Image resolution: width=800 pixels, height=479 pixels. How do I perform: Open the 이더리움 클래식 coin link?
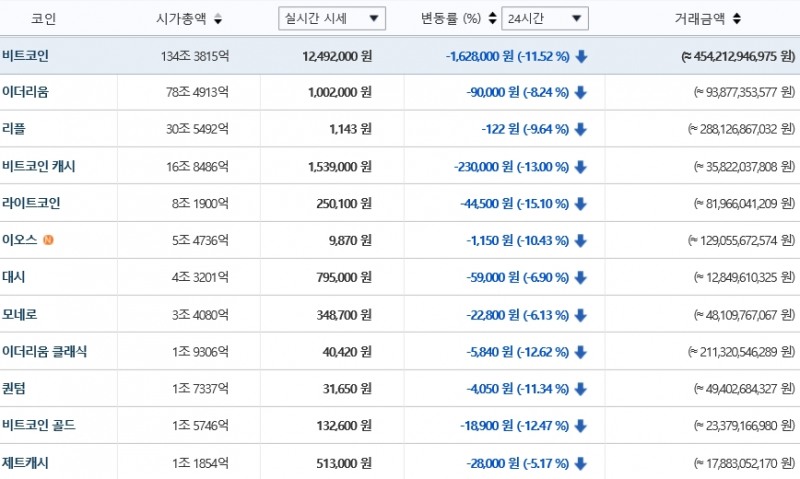pos(45,351)
